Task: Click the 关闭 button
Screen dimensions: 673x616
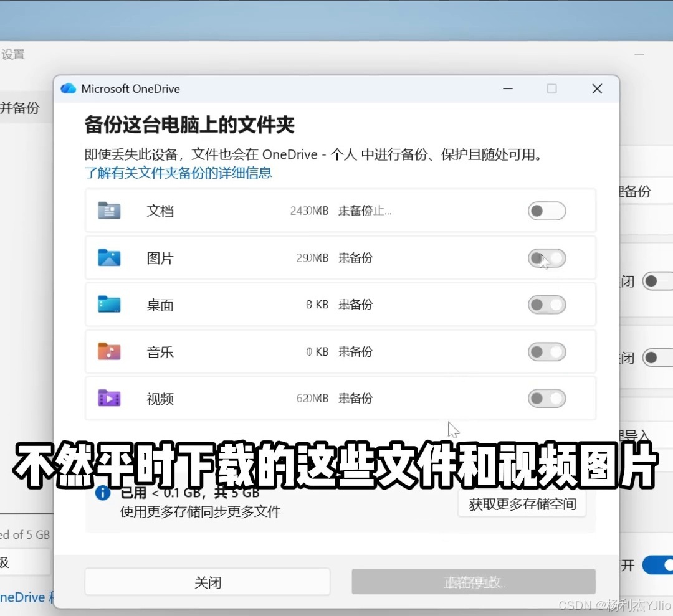Action: click(208, 582)
